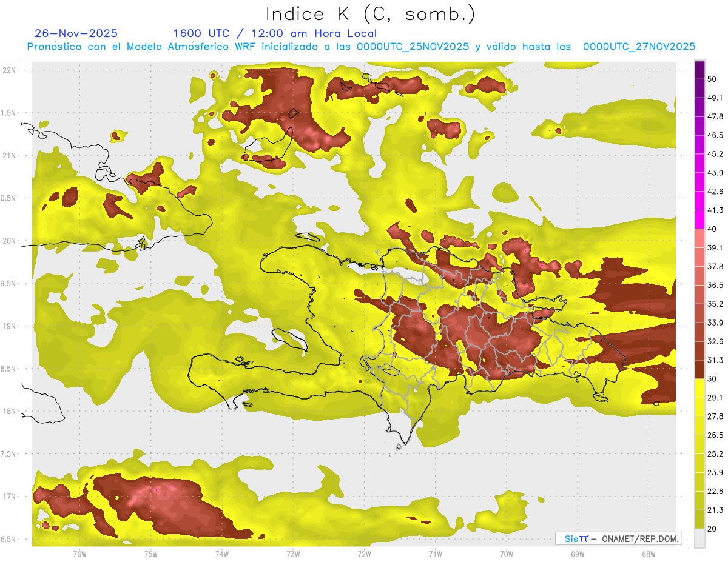Click colorbar value "40"
The width and height of the screenshot is (728, 562).
pos(713,229)
